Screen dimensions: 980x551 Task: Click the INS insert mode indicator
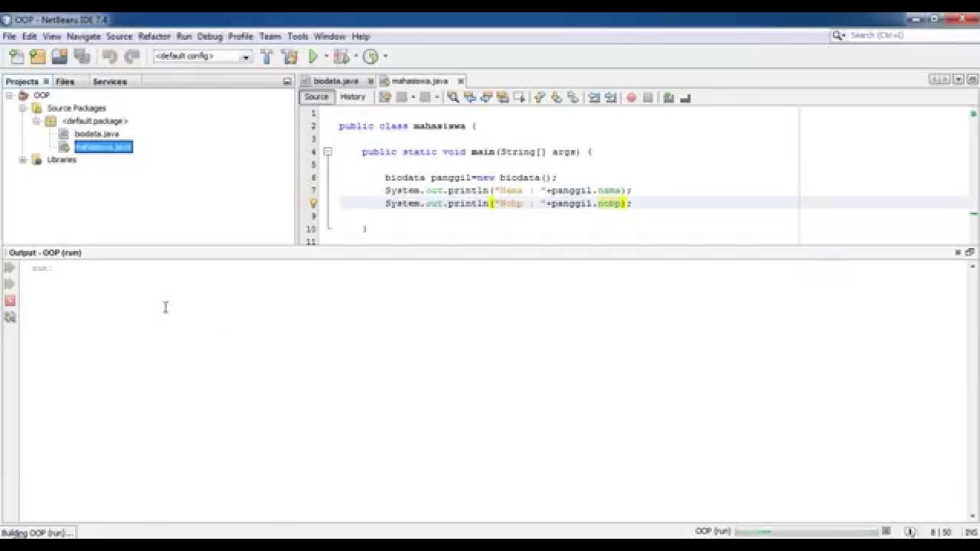pyautogui.click(x=970, y=532)
